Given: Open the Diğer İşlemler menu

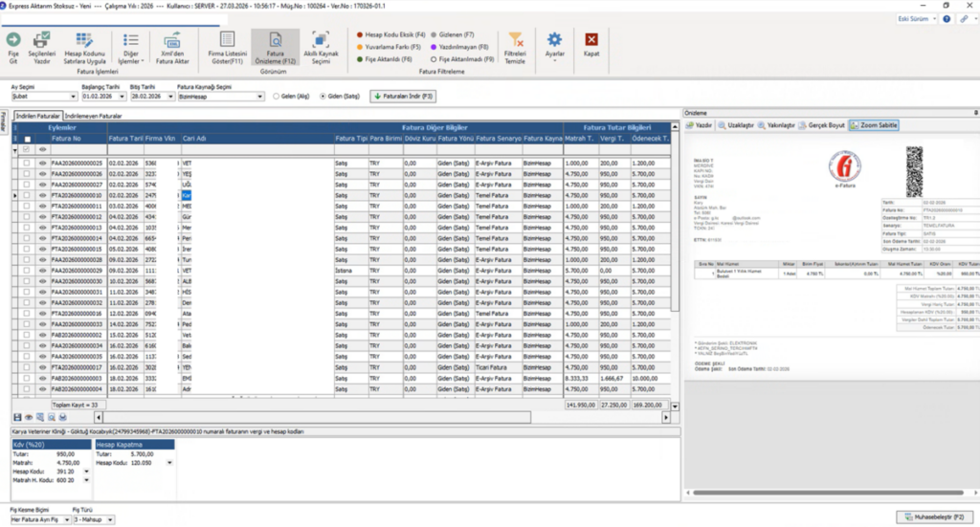Looking at the screenshot, I should pyautogui.click(x=130, y=48).
